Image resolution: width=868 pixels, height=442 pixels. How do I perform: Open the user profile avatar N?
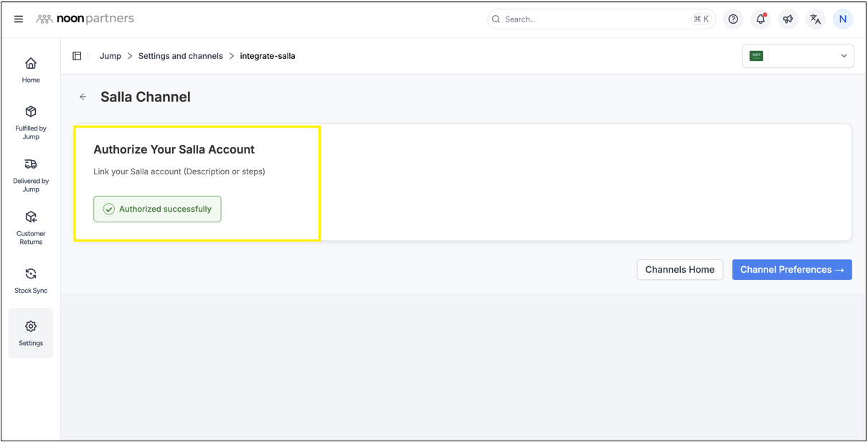843,19
